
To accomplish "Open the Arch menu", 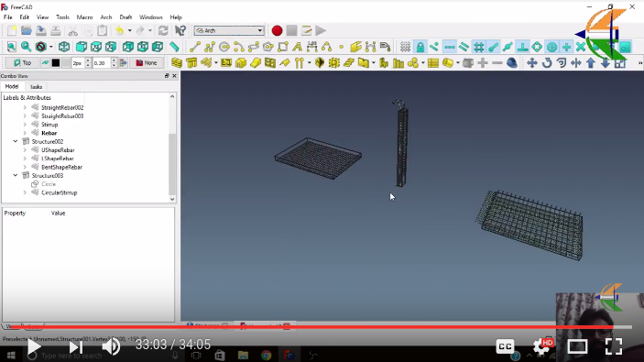I will point(106,17).
